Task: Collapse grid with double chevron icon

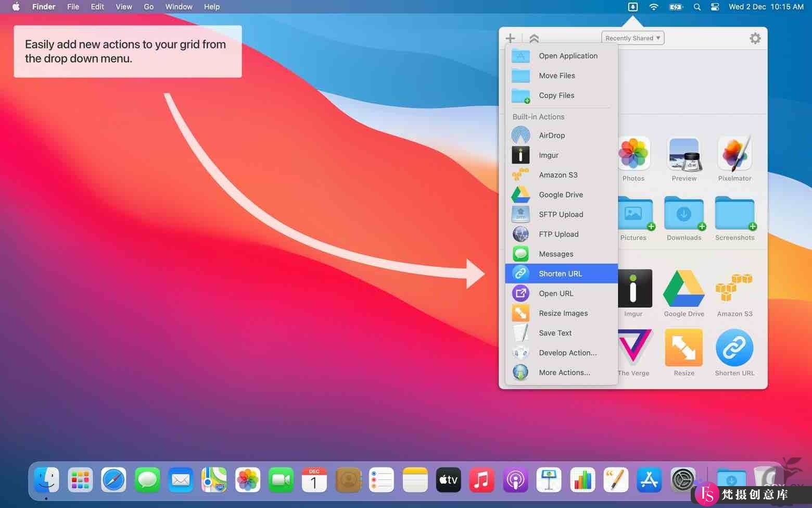Action: point(534,38)
